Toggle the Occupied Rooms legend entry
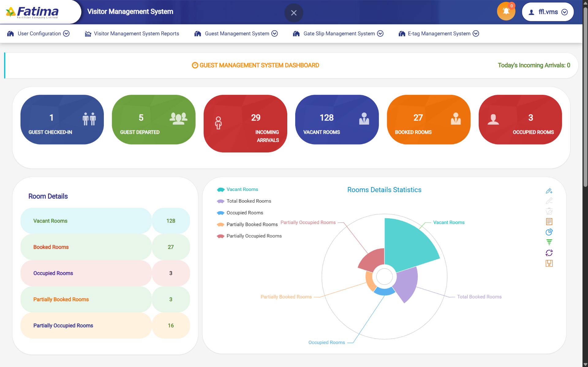 pos(244,212)
